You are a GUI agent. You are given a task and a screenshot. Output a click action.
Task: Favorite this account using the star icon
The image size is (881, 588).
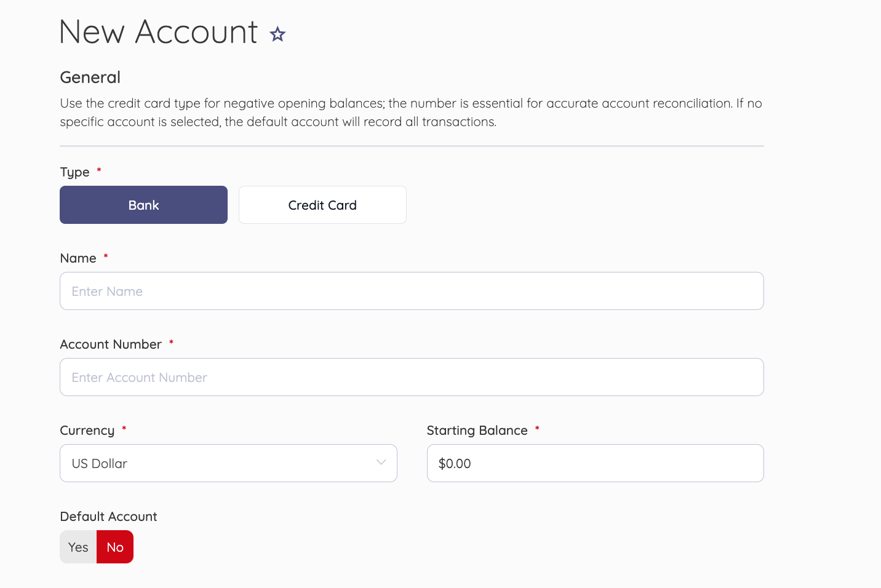click(x=277, y=34)
